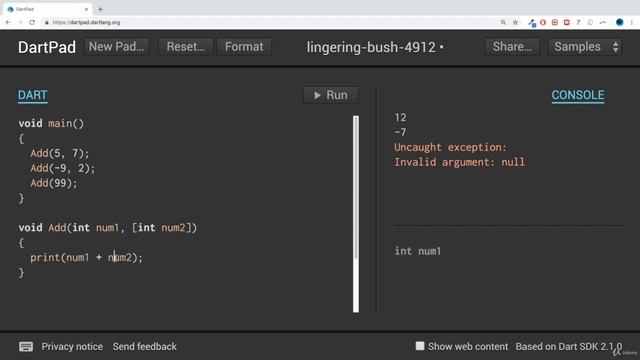Open the Chrome three-dot menu
Screen dimensions: 640x360
[631, 22]
